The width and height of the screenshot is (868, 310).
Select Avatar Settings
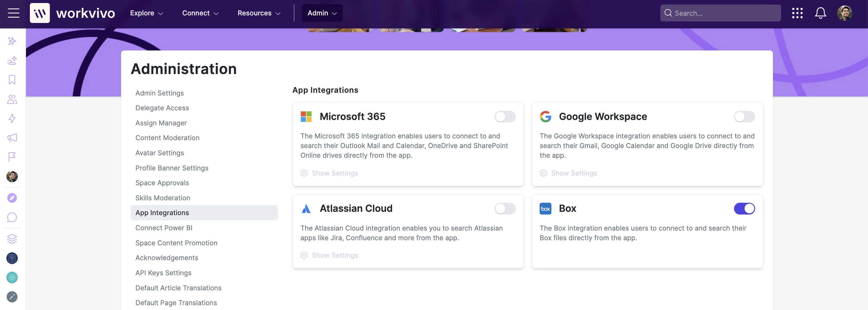tap(159, 153)
